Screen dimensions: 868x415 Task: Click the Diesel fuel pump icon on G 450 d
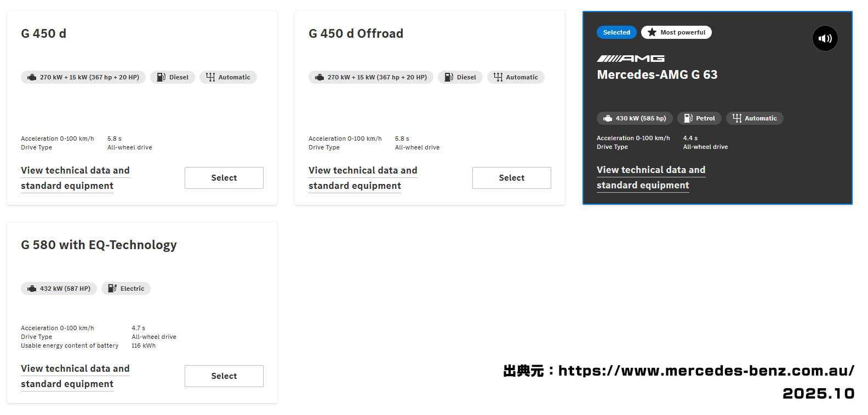tap(161, 77)
